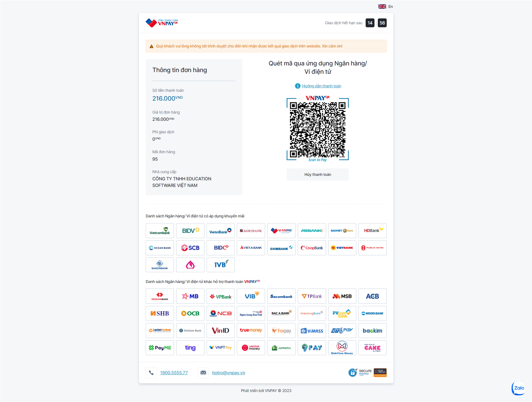Select the Vietcombank logo tile
This screenshot has width=532, height=402.
point(159,231)
